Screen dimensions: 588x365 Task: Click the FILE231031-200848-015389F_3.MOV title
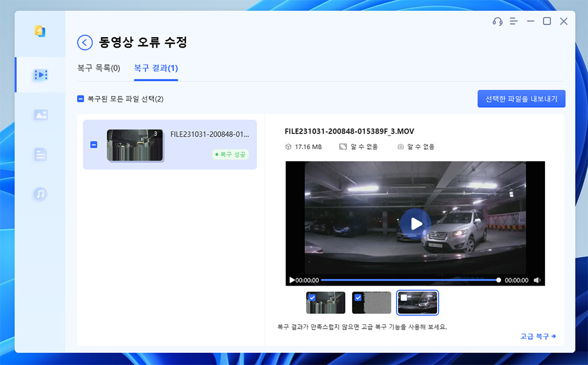pos(349,131)
